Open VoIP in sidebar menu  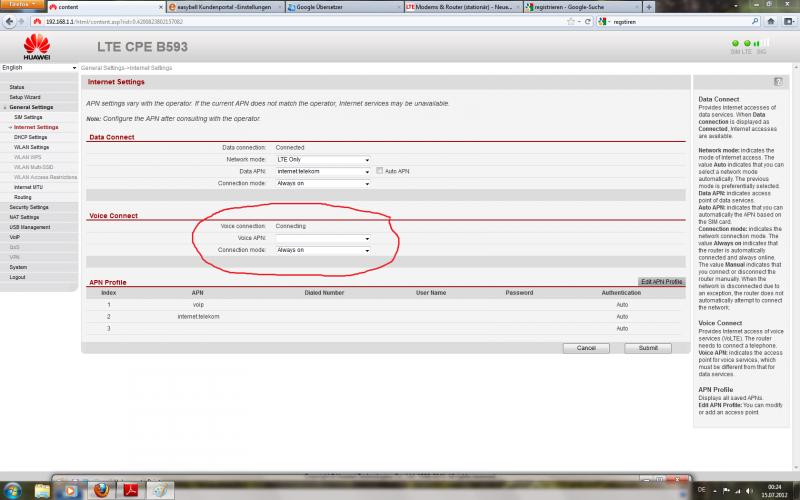click(x=14, y=237)
